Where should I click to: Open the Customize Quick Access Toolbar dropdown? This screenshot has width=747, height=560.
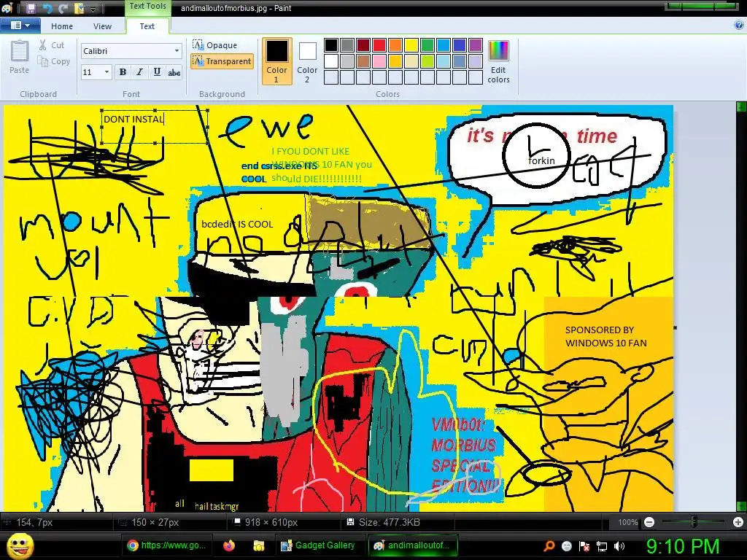[x=93, y=9]
